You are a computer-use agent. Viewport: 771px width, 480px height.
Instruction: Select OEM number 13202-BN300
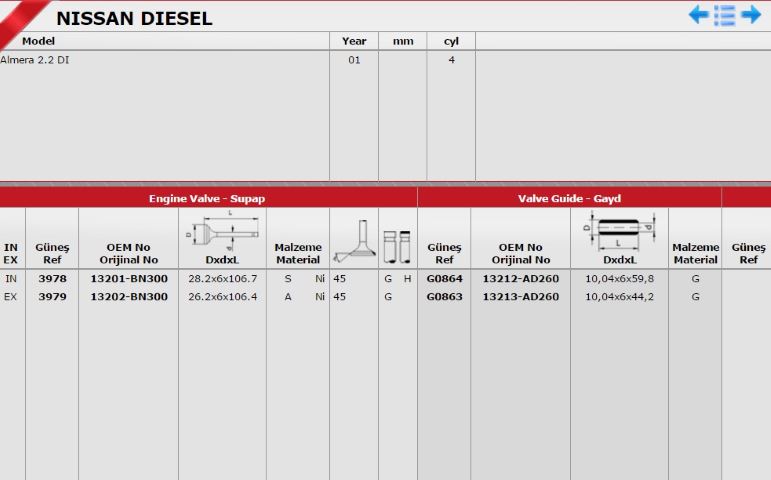click(x=129, y=297)
